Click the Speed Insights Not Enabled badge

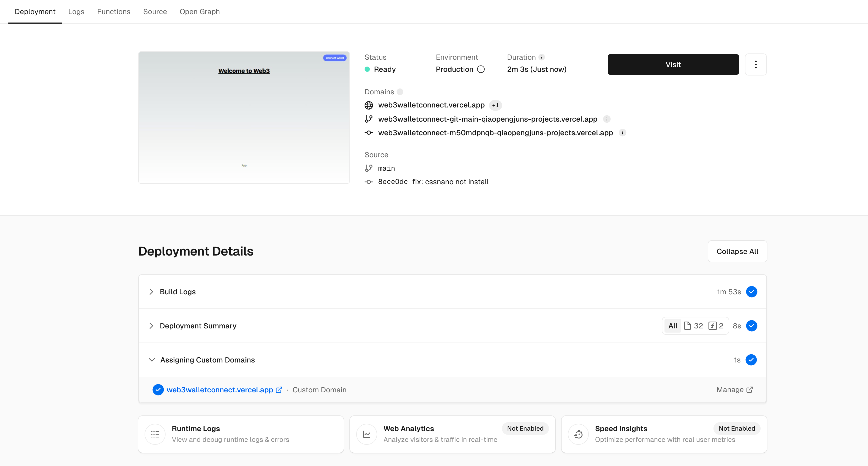[x=737, y=429]
